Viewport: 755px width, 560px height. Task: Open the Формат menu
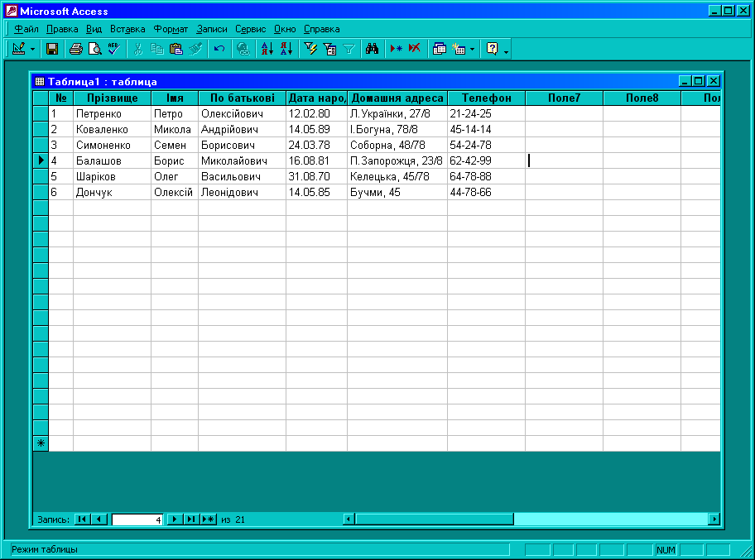(x=171, y=29)
